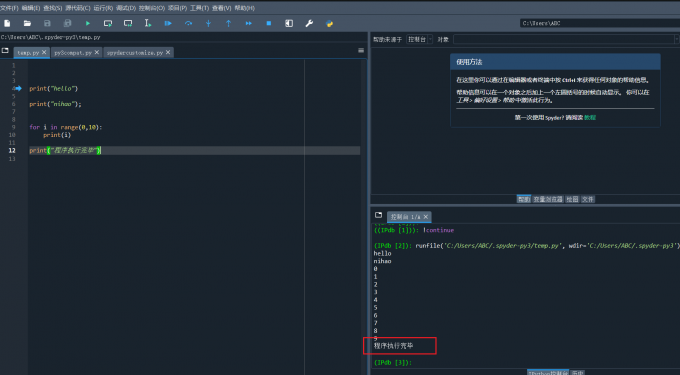Viewport: 680px width, 375px height.
Task: Close the 控制台 1/A console tab
Action: coord(425,217)
